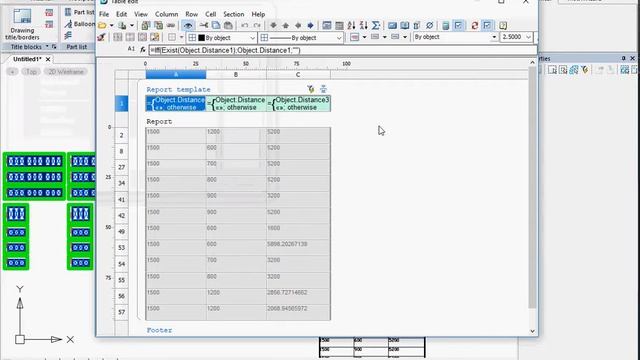
Task: Switch to Untitled1* drawing tab in main window
Action: click(x=27, y=59)
